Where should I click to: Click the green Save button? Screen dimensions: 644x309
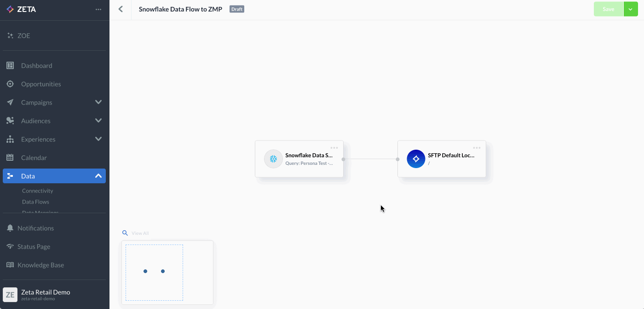tap(608, 9)
